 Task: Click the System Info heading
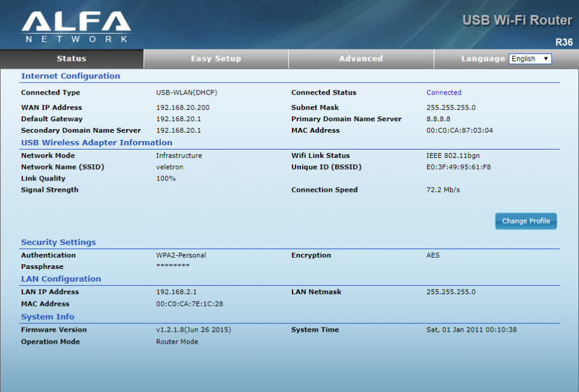click(48, 317)
